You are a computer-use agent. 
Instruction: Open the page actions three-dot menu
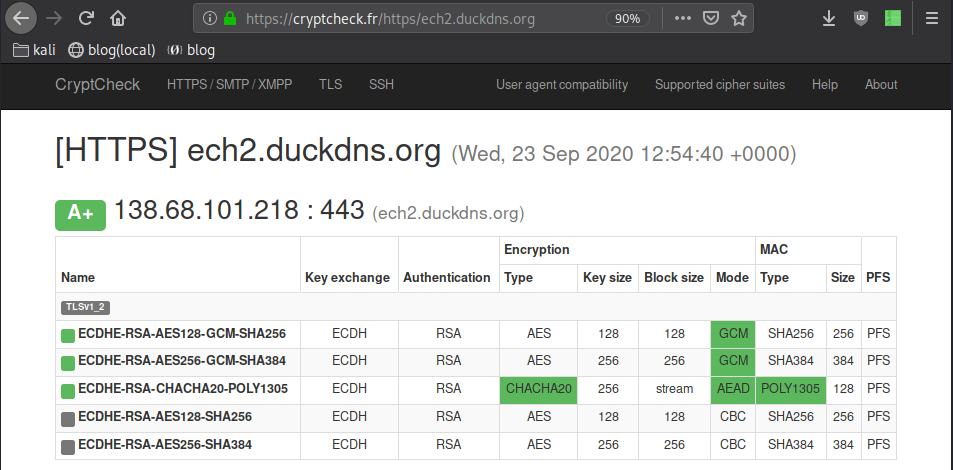click(683, 19)
